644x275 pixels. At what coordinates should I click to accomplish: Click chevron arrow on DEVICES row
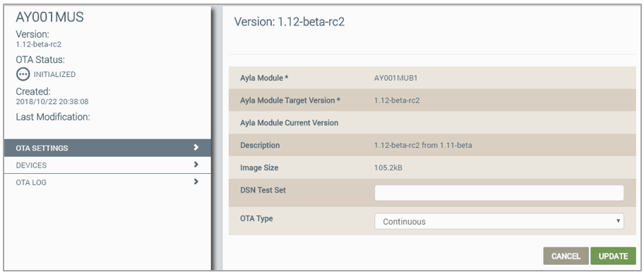click(x=196, y=165)
